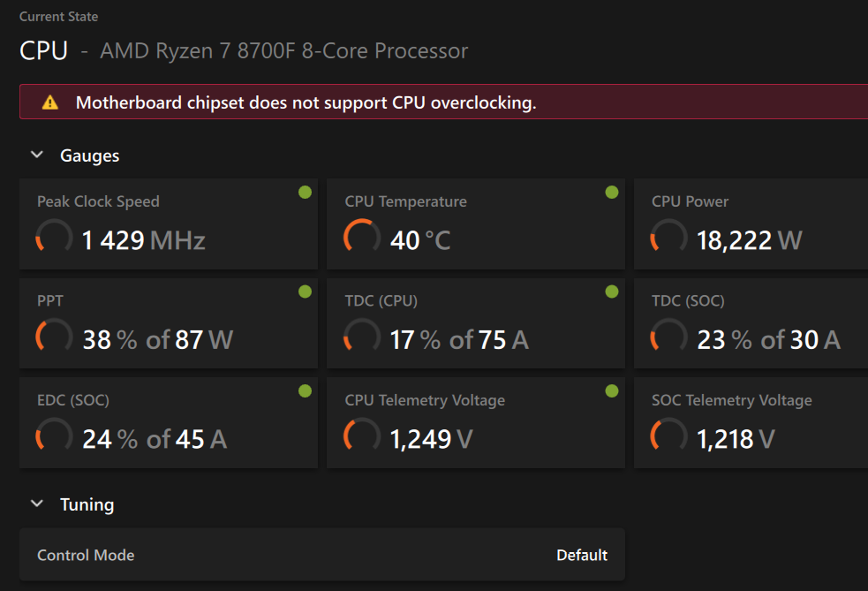Click the CPU Power gauge dial

pos(668,239)
